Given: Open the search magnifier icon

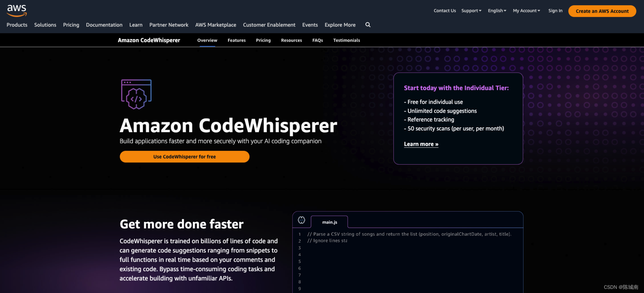Looking at the screenshot, I should pos(368,25).
